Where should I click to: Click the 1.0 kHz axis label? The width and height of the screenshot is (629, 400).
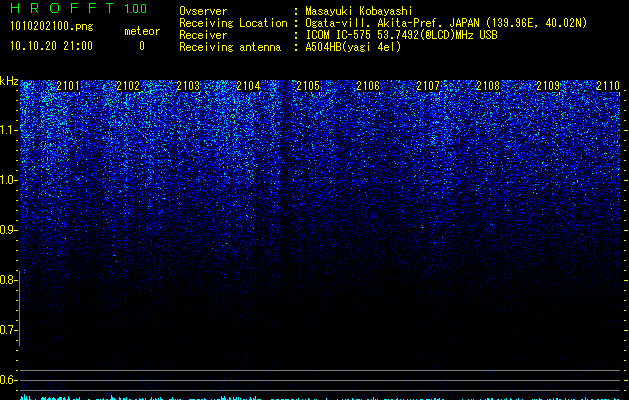8,180
